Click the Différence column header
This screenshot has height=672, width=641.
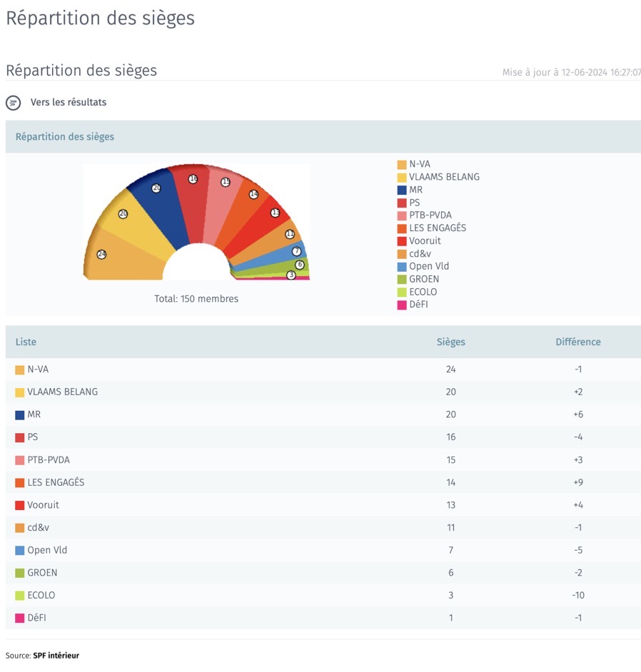[x=578, y=342]
